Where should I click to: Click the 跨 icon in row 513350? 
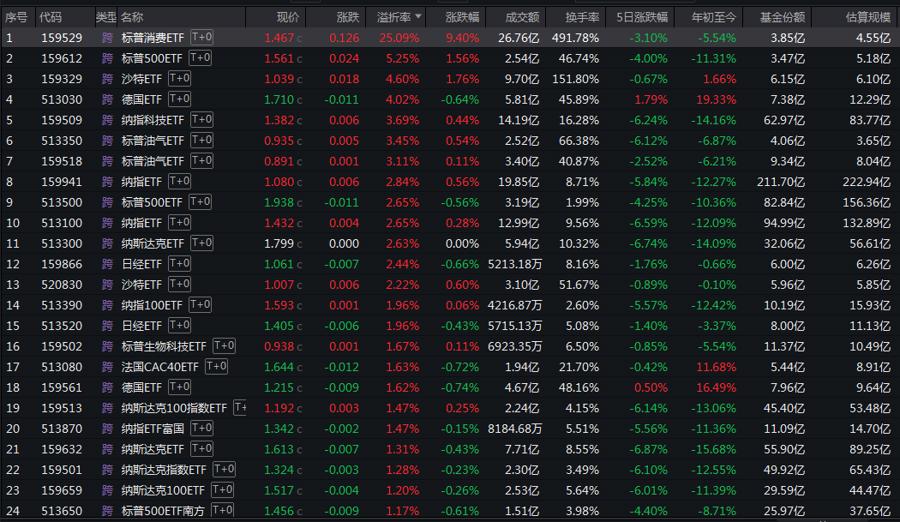coord(107,141)
